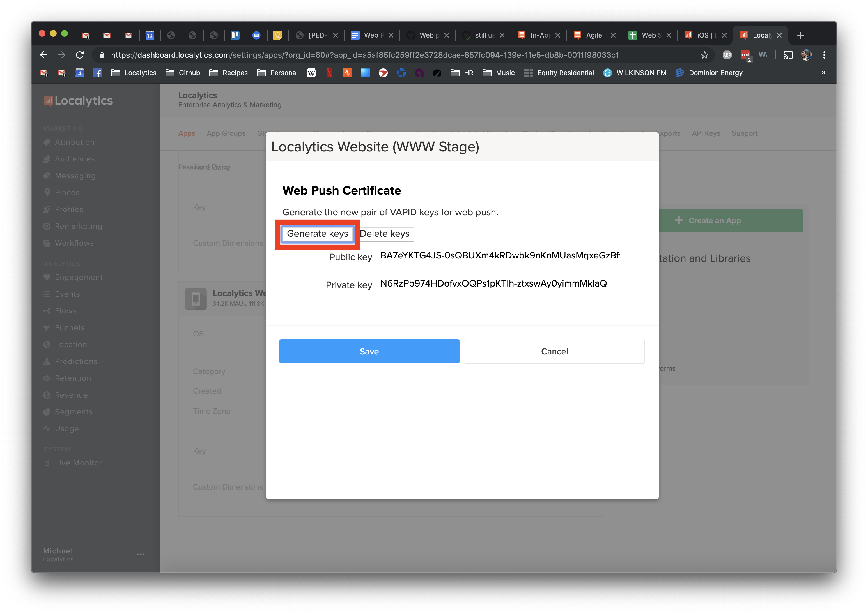The image size is (868, 614).
Task: Click the Localytics logo in sidebar
Action: tap(78, 101)
